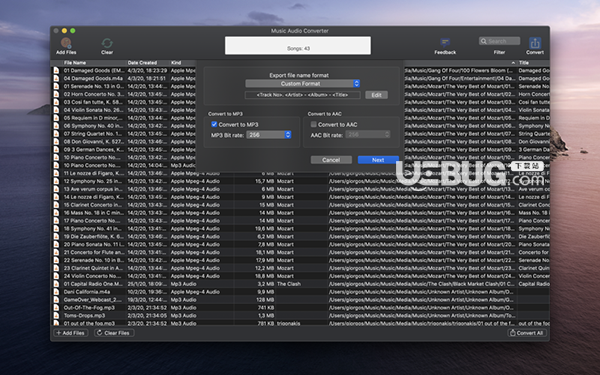Click the Next button in dialog
This screenshot has width=600, height=375.
pyautogui.click(x=378, y=160)
